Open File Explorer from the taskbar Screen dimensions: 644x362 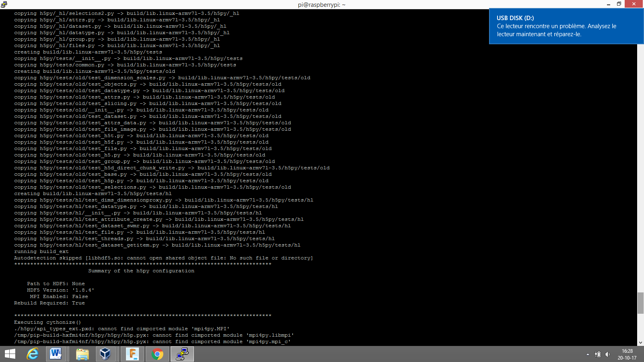tap(82, 354)
